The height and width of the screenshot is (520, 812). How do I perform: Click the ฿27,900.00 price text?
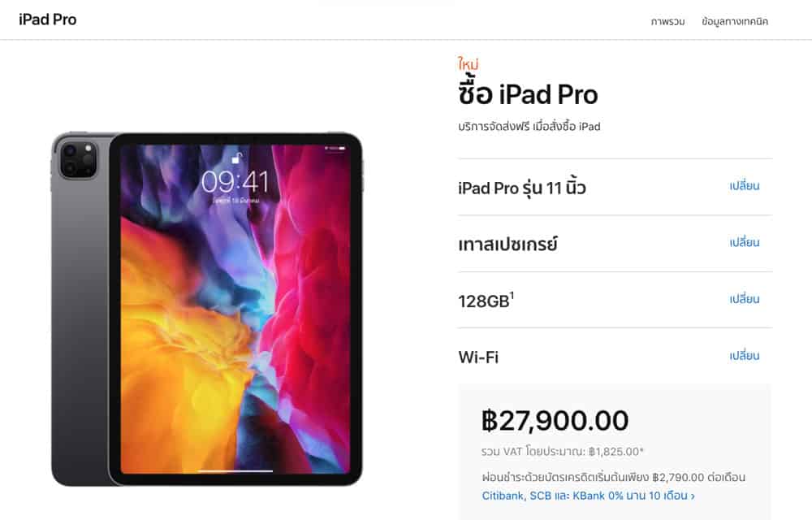click(555, 420)
